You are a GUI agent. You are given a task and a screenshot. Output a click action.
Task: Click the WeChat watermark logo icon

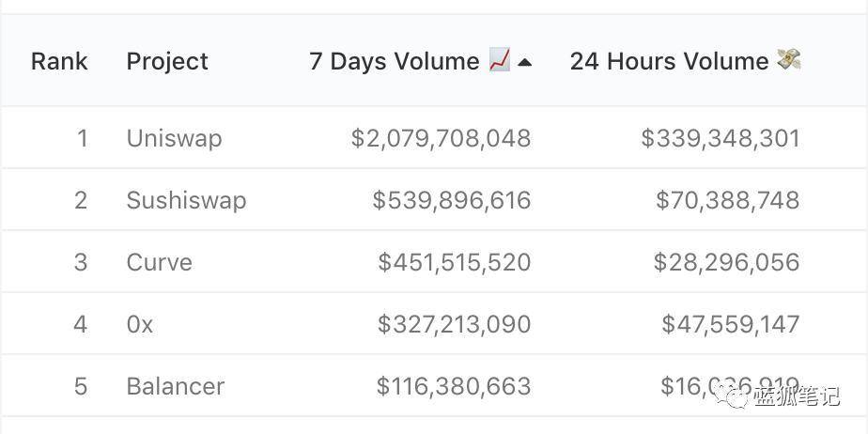pos(734,397)
